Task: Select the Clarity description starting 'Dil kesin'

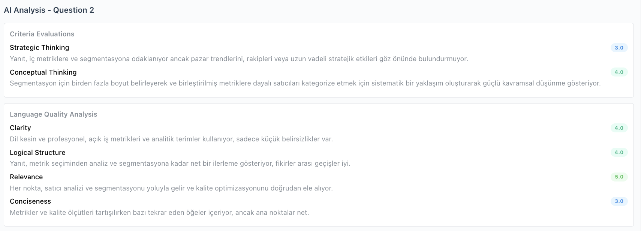Action: (171, 139)
